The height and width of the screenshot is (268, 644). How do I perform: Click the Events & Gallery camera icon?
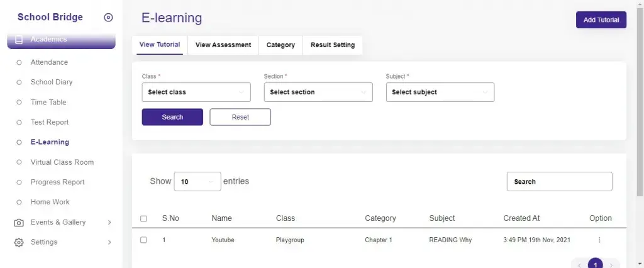pos(18,222)
